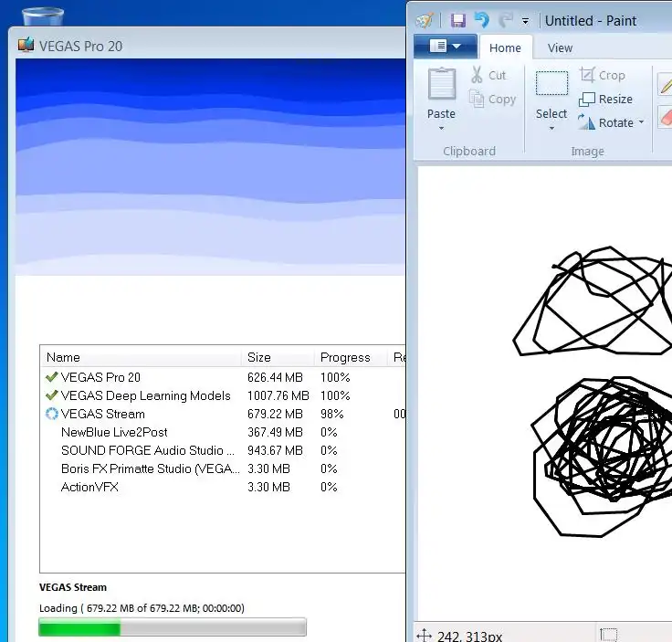Click cursor position icon in Paint status bar
The width and height of the screenshot is (672, 642).
click(x=425, y=635)
